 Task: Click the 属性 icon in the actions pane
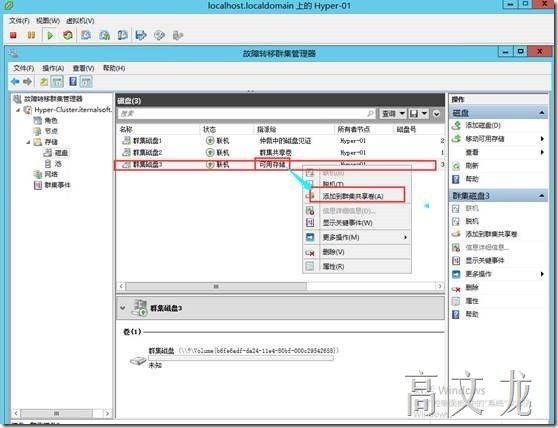click(456, 301)
